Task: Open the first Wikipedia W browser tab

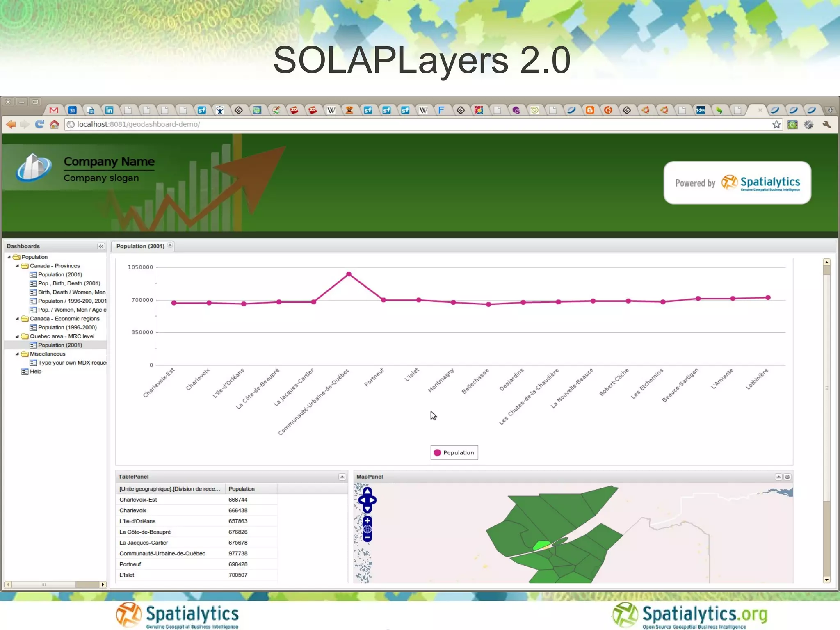Action: click(331, 110)
